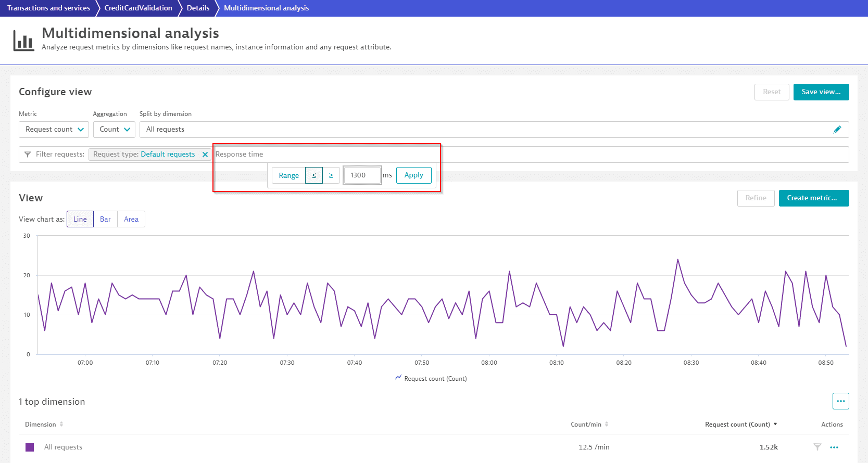Screen dimensions: 868x463
Task: Switch chart view to Area
Action: [131, 219]
